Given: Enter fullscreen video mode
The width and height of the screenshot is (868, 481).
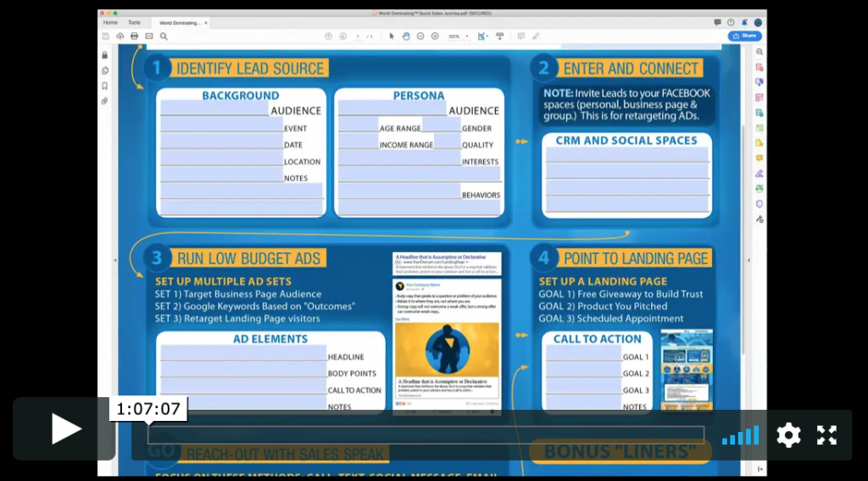Looking at the screenshot, I should click(826, 435).
